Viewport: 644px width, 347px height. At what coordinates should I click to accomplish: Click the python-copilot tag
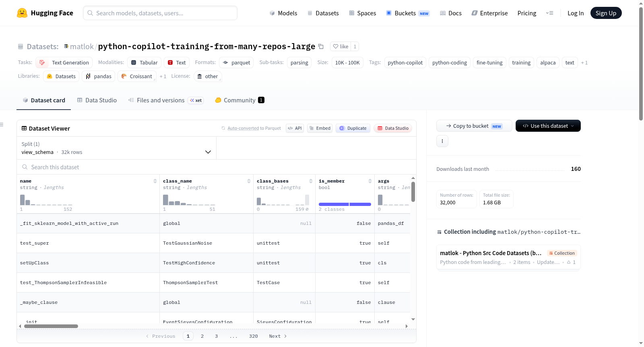[405, 62]
